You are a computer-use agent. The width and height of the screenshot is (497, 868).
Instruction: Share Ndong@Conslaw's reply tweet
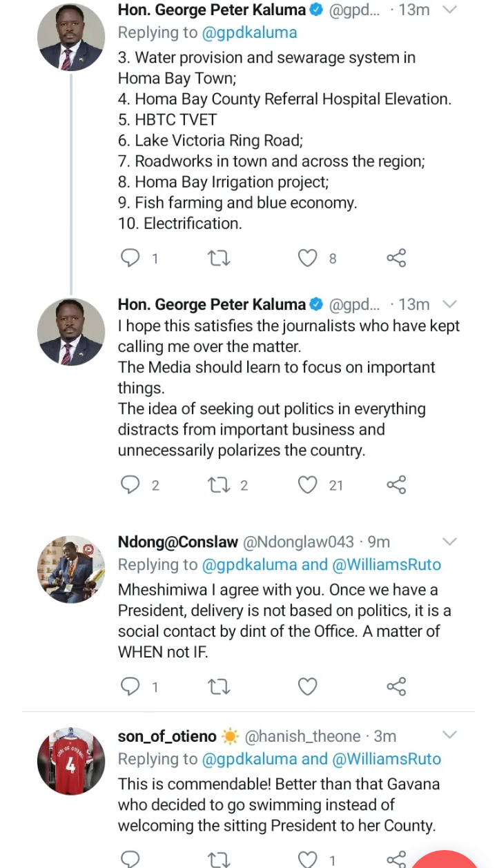396,687
